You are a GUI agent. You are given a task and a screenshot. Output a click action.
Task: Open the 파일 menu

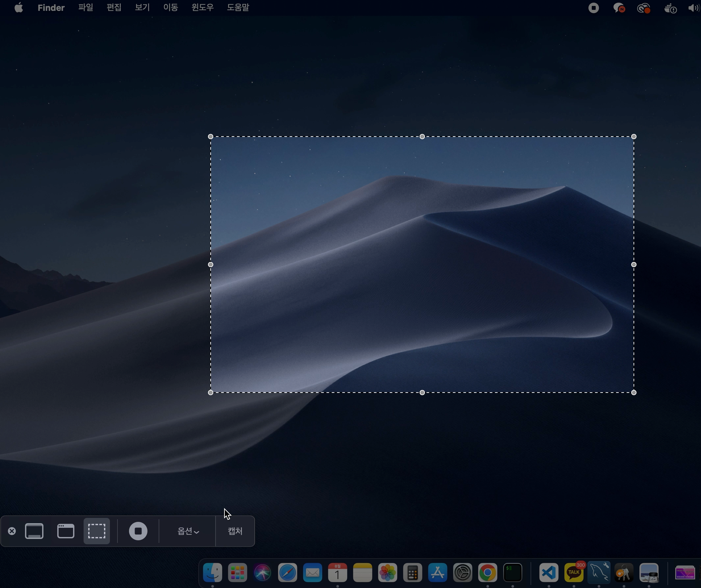[x=86, y=7]
